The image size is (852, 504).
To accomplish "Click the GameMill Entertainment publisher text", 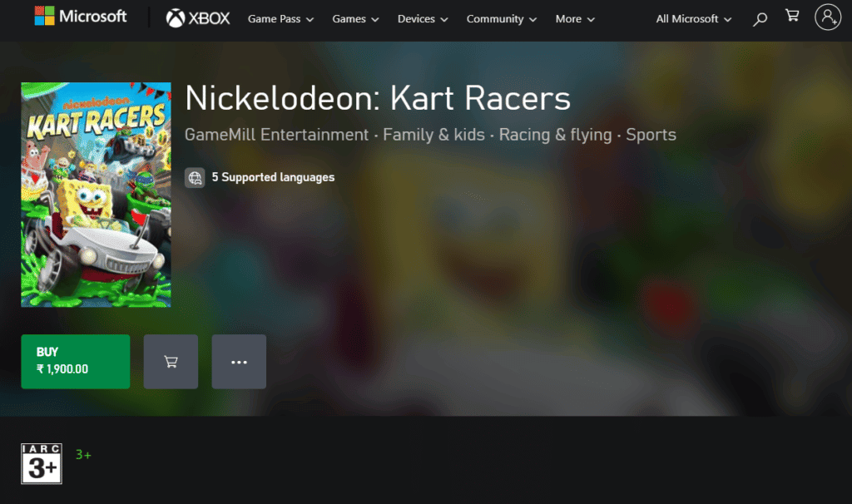I will coord(276,135).
